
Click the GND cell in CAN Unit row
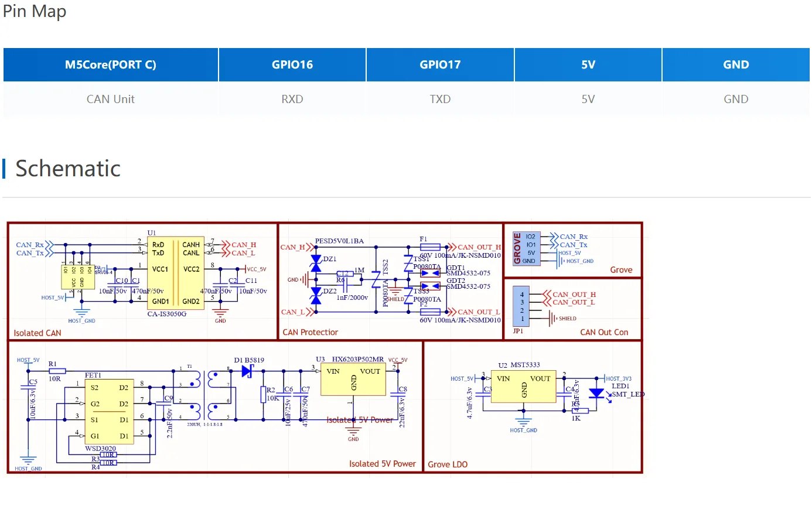click(736, 99)
